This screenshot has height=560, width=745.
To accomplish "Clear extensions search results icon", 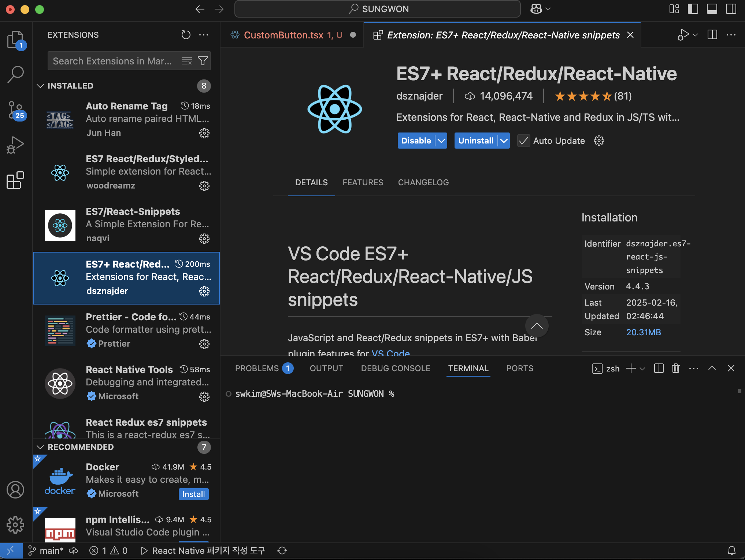I will click(x=187, y=61).
